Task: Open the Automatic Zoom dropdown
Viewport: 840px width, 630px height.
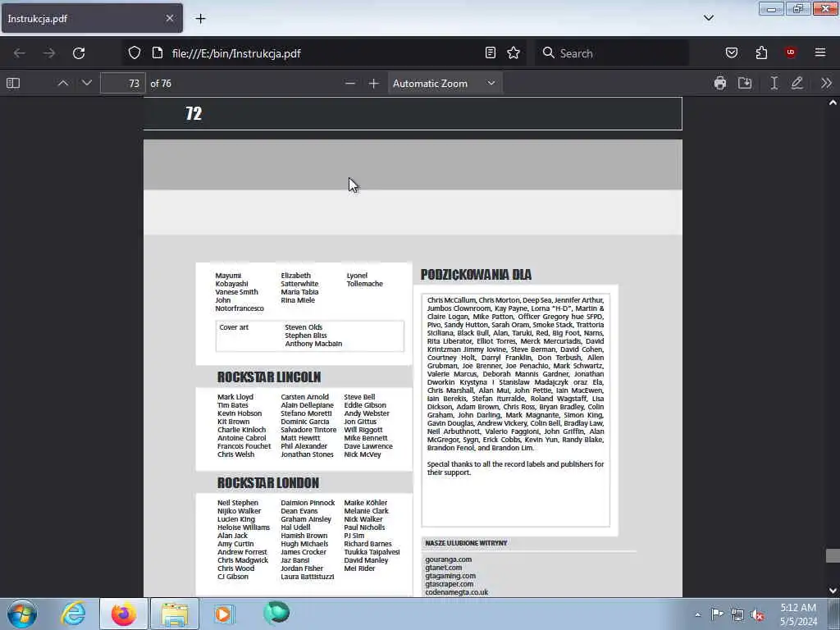Action: [445, 83]
